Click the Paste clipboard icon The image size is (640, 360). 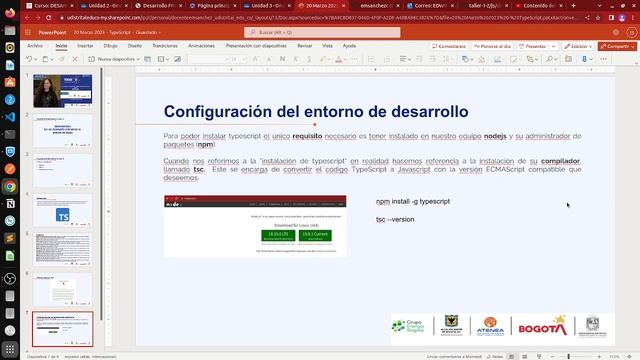pyautogui.click(x=45, y=59)
